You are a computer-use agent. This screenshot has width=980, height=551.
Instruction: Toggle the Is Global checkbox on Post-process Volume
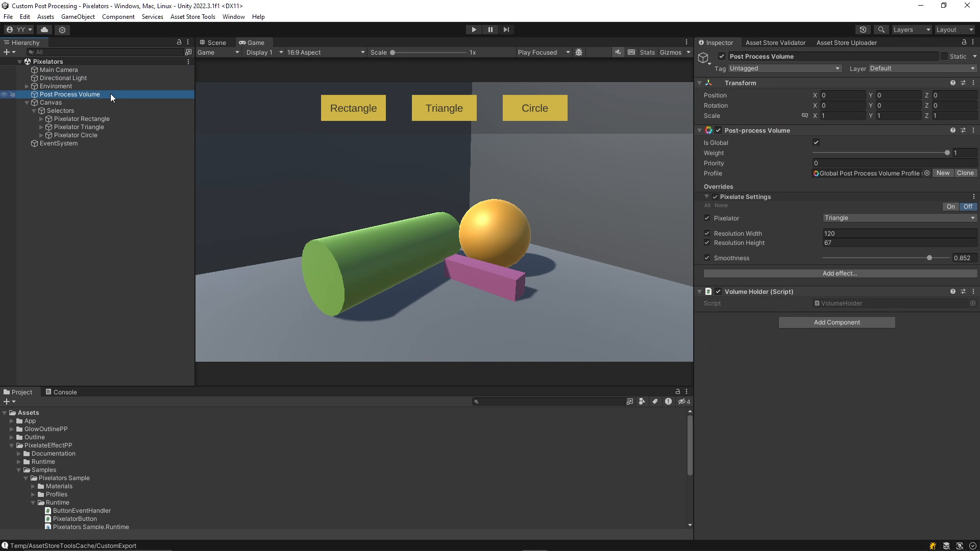coord(817,142)
